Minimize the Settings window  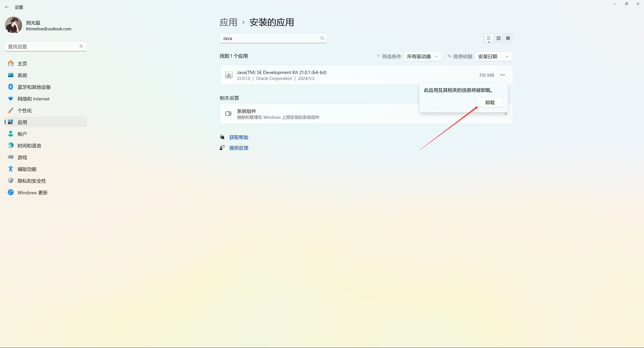pyautogui.click(x=615, y=4)
